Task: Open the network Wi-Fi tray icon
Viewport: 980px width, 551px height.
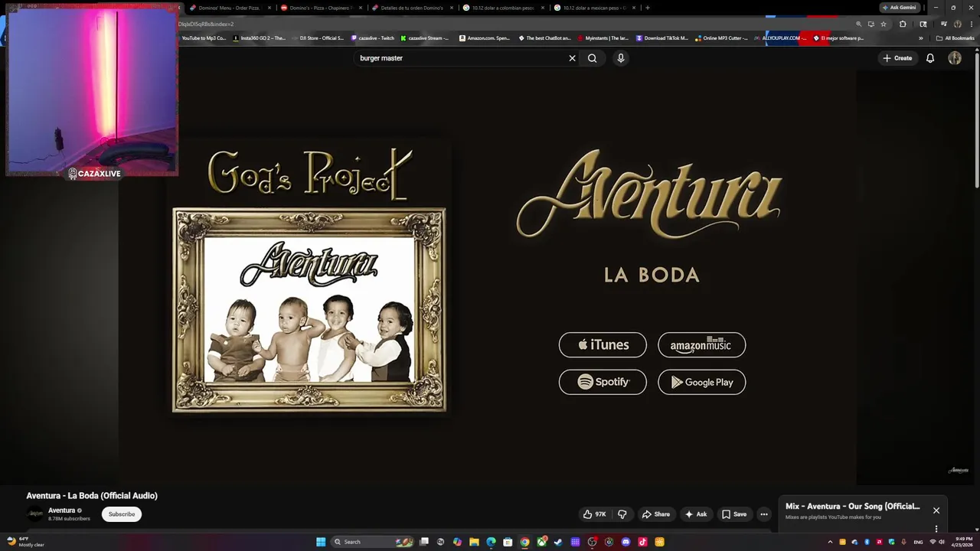Action: tap(933, 542)
